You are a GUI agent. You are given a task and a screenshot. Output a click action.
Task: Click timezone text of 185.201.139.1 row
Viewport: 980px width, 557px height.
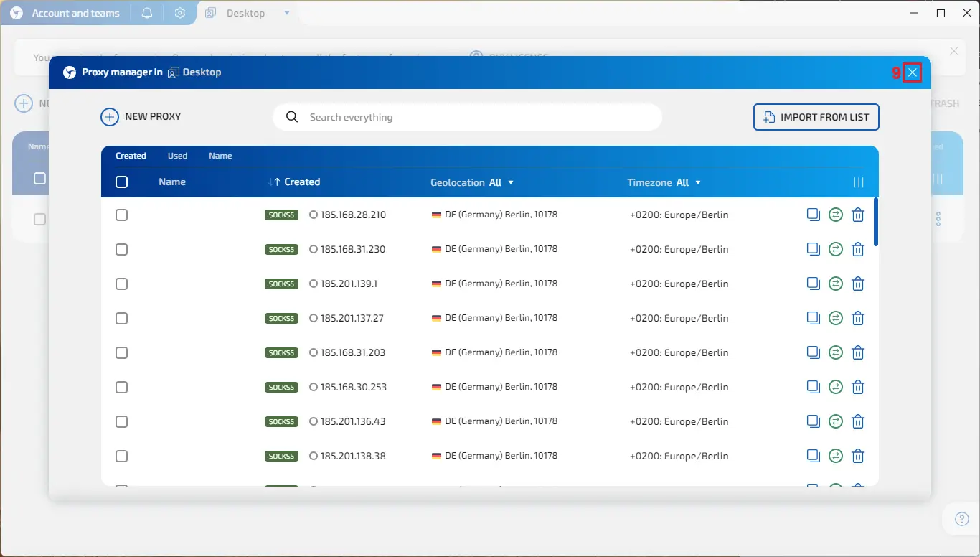679,284
